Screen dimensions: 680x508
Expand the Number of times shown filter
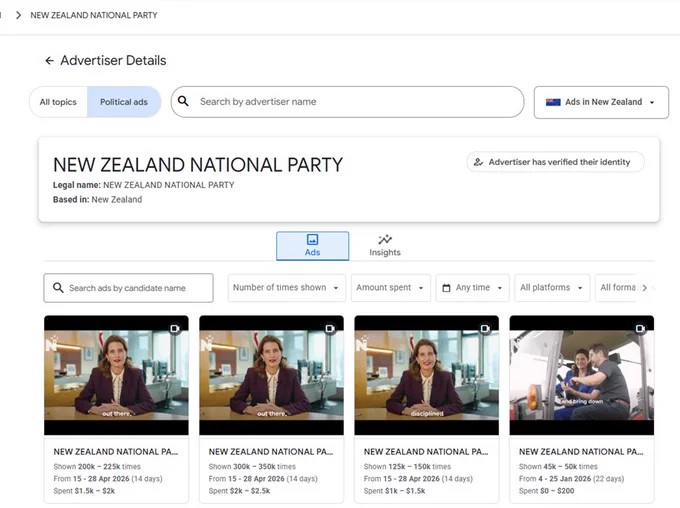point(287,288)
